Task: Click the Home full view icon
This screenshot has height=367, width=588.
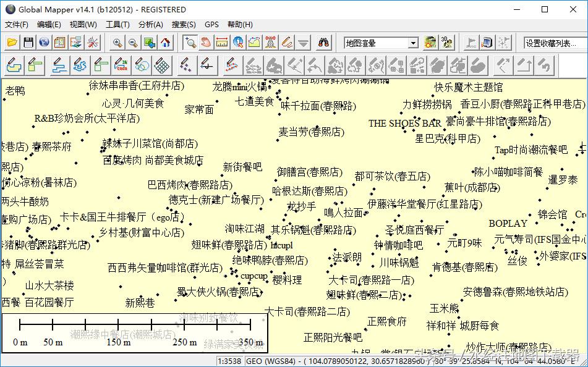Action: pos(165,43)
